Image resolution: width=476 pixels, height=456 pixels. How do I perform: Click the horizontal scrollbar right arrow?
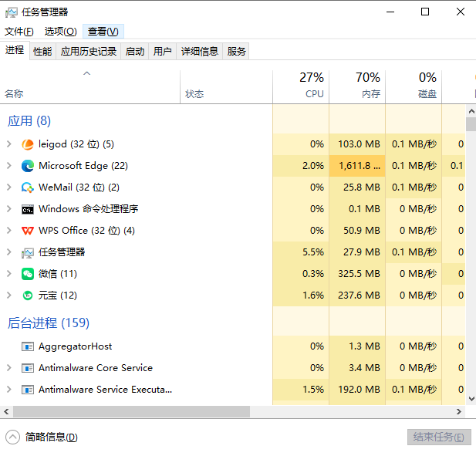tap(459, 412)
